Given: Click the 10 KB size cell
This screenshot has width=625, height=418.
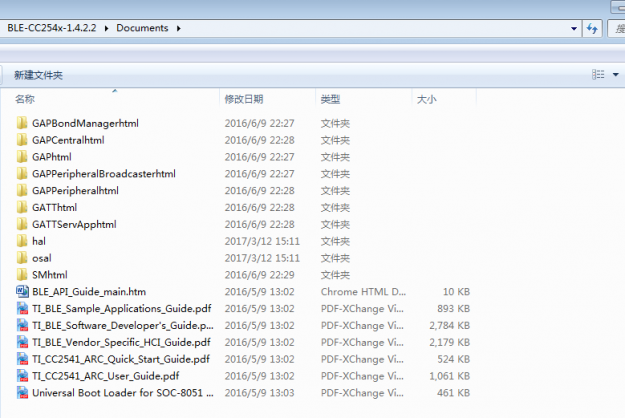Looking at the screenshot, I should (x=456, y=292).
